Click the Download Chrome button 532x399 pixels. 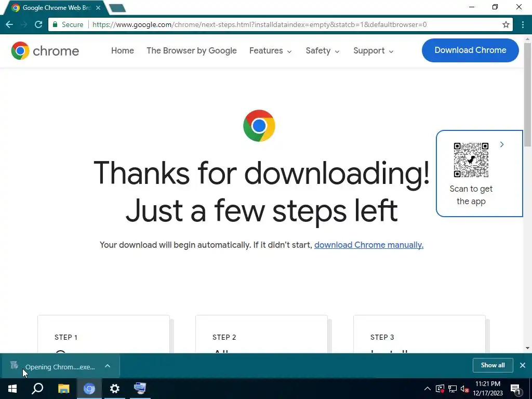[x=470, y=50]
